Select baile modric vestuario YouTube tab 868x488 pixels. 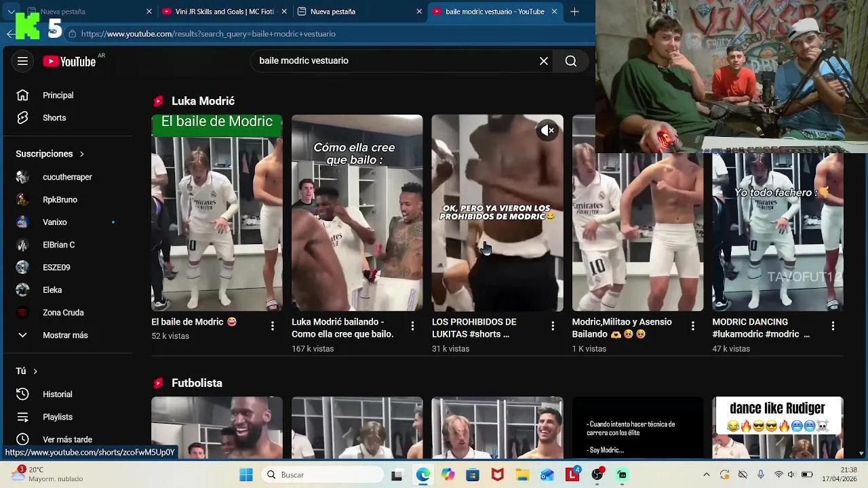[x=495, y=12]
